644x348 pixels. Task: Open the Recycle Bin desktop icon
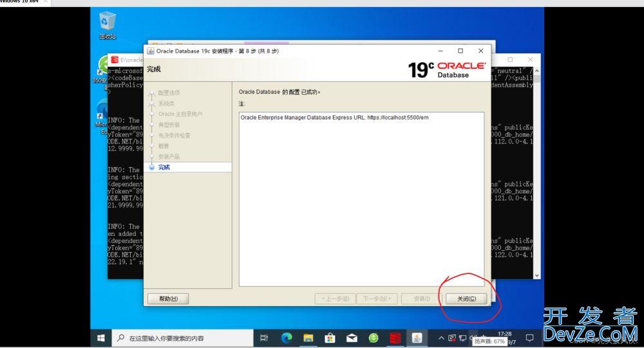107,26
